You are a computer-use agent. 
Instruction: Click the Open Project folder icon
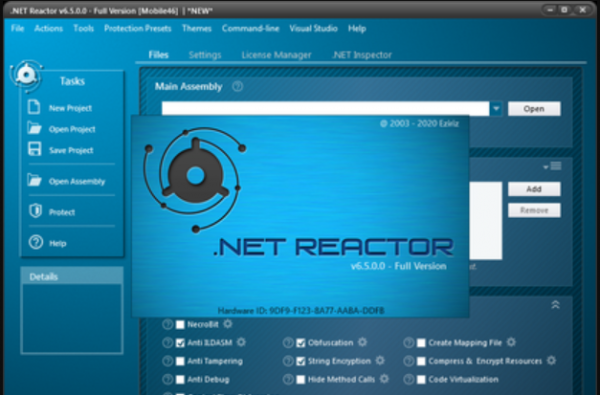pos(34,128)
